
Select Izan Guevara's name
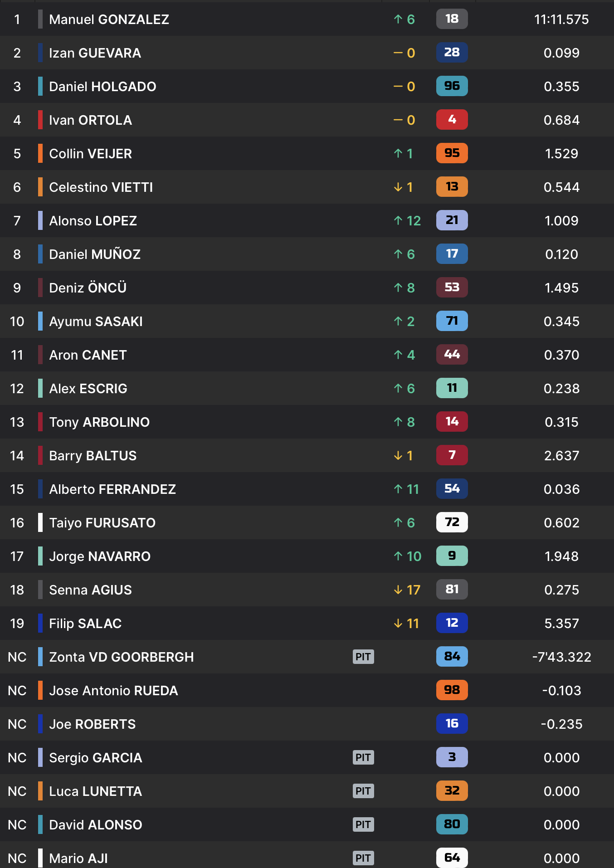tap(95, 53)
